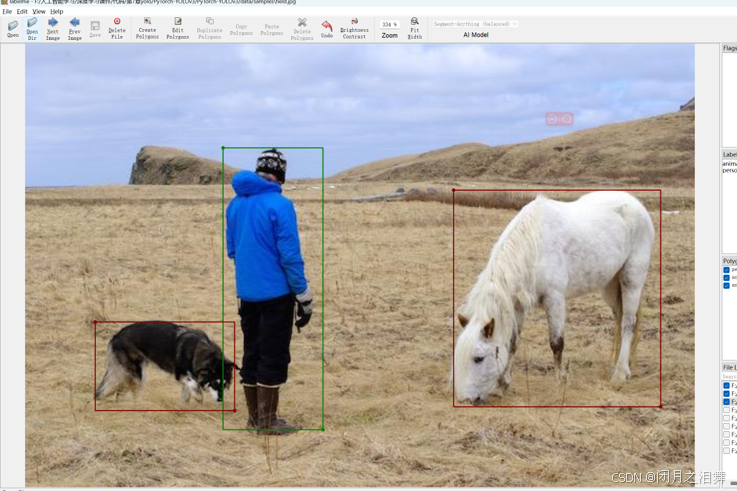737x491 pixels.
Task: Select the person entry in the label list
Action: tap(729, 171)
